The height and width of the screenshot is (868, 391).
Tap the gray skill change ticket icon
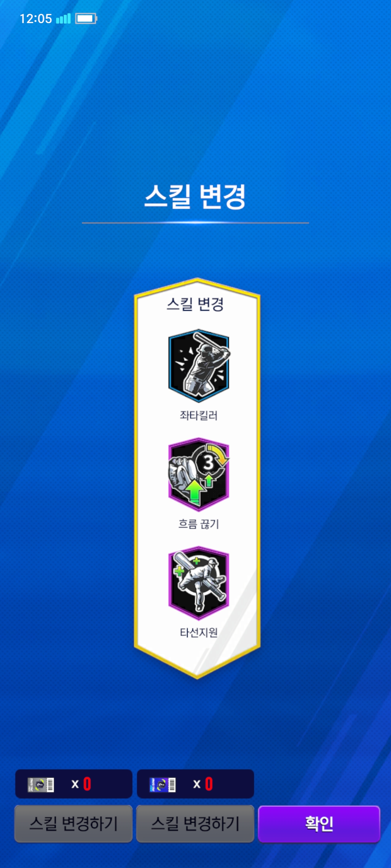pos(41,785)
